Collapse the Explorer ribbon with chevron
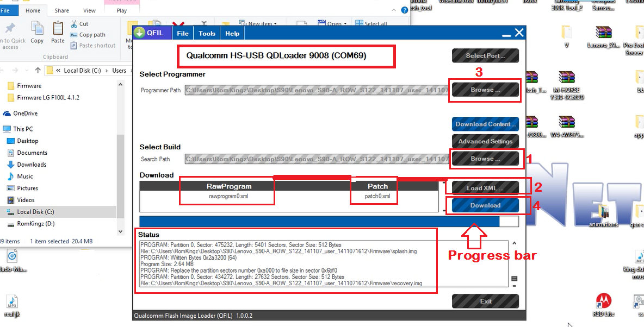This screenshot has width=644, height=327. point(394,10)
